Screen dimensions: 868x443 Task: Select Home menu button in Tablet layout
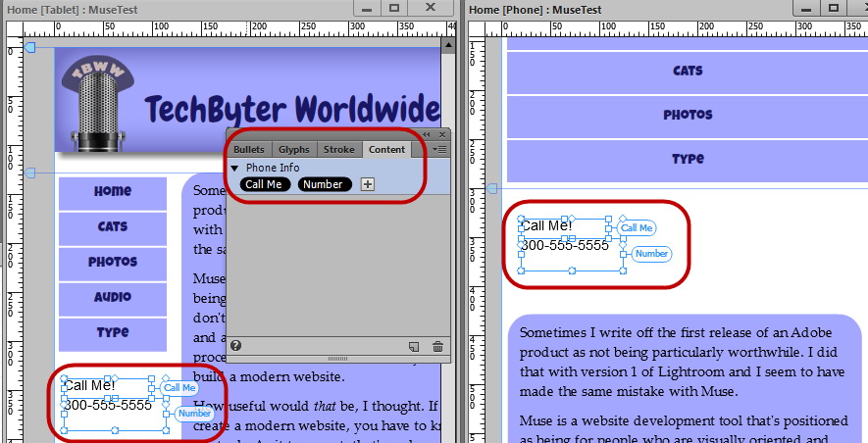pos(113,192)
